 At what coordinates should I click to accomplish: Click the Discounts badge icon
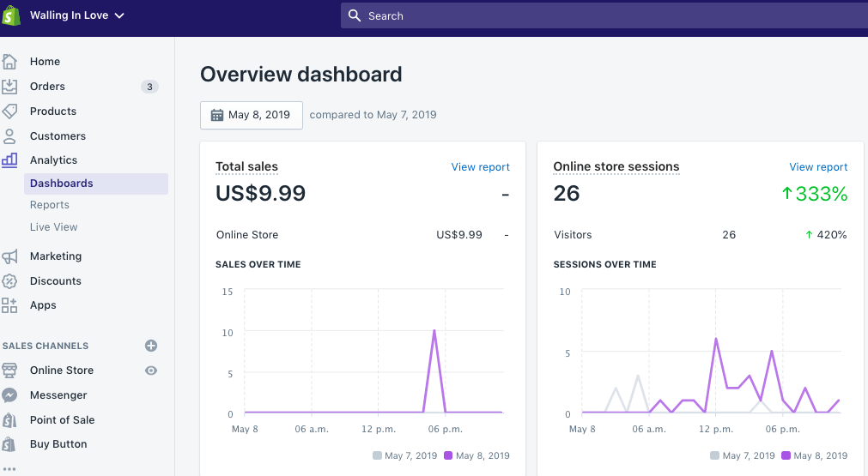(x=9, y=281)
